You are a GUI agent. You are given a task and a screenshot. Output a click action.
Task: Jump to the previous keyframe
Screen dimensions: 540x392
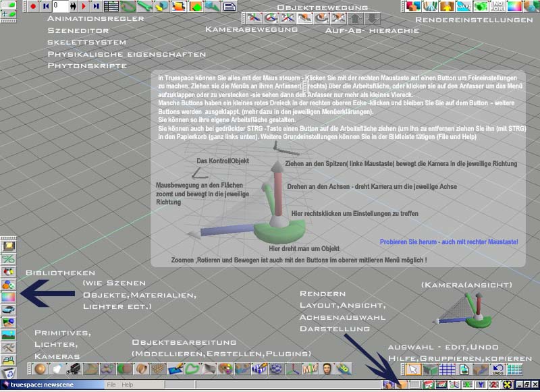(x=45, y=6)
